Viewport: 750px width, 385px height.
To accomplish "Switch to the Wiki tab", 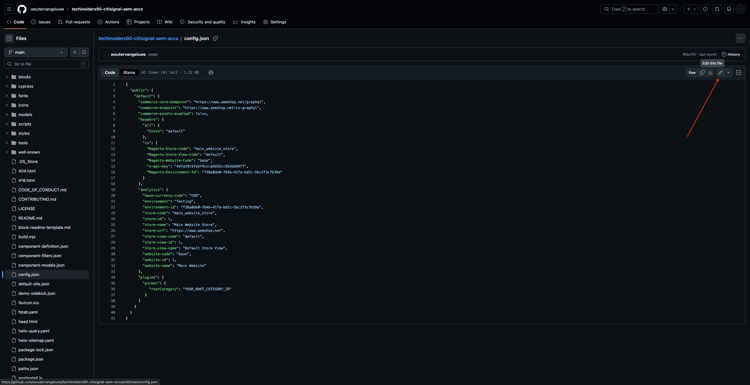I will tap(165, 22).
